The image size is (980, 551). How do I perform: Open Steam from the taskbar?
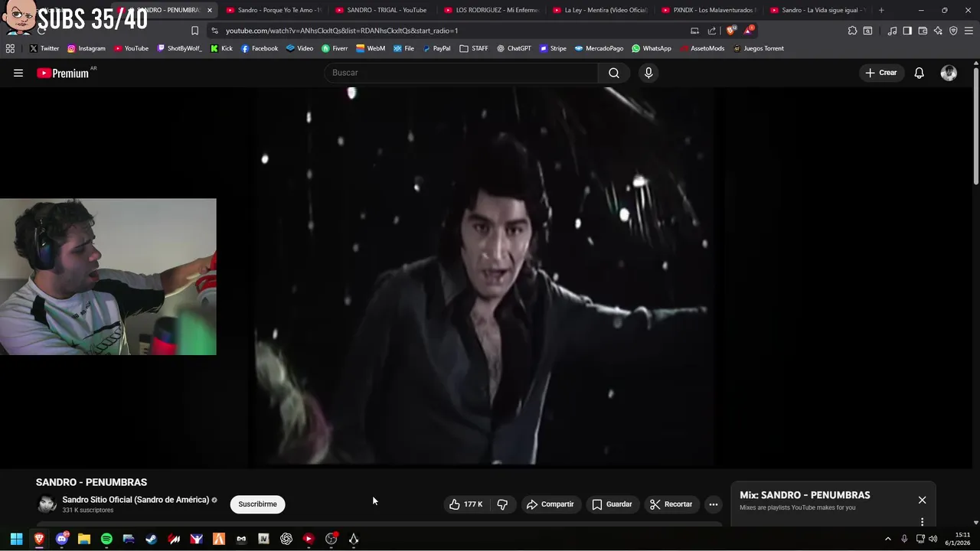point(152,539)
